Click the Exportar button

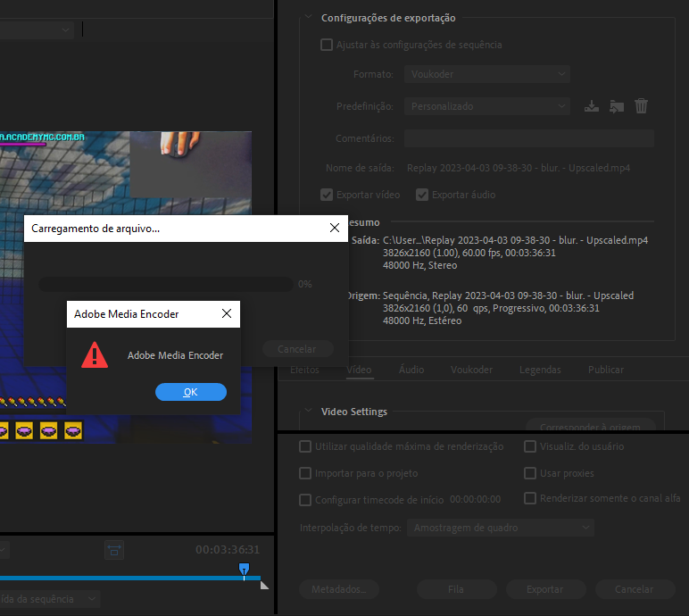(544, 589)
